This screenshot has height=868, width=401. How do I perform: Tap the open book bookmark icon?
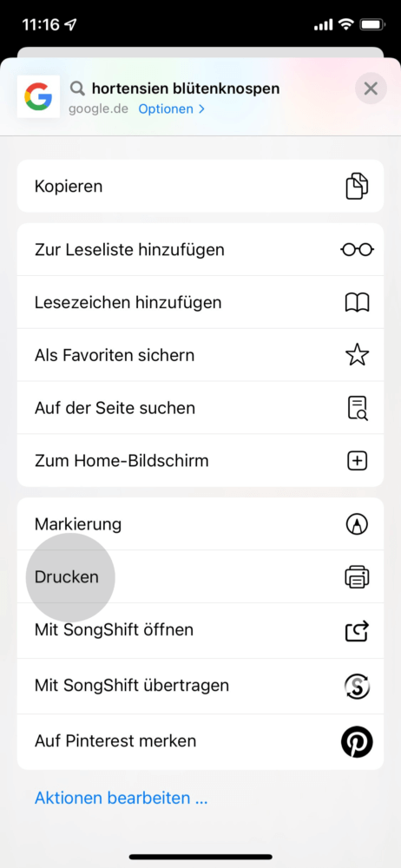click(357, 302)
